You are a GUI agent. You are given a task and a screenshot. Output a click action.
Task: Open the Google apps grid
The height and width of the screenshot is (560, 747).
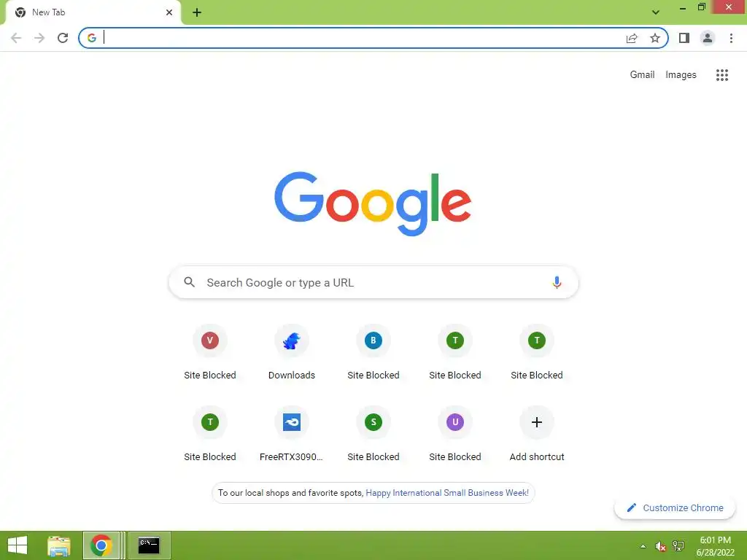click(x=722, y=75)
